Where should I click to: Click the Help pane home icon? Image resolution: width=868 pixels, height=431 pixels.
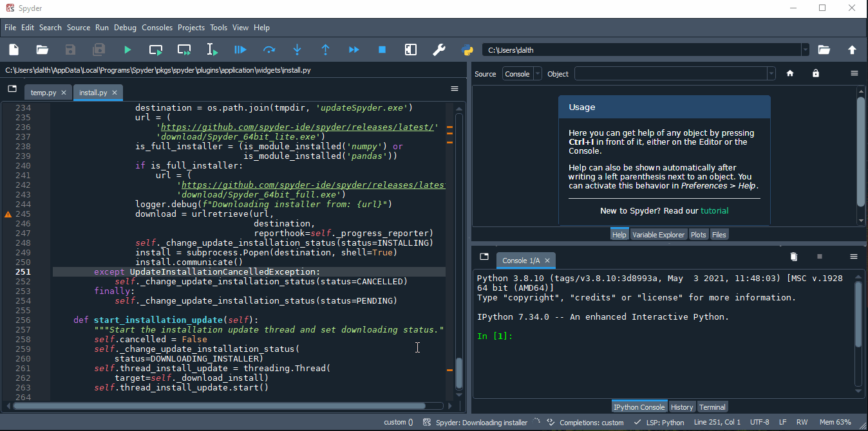point(790,73)
